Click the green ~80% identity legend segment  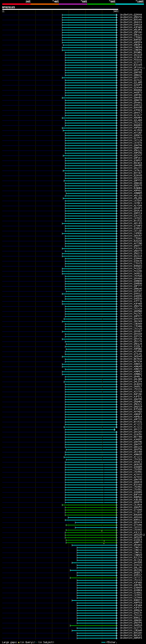pyautogui.click(x=101, y=4)
